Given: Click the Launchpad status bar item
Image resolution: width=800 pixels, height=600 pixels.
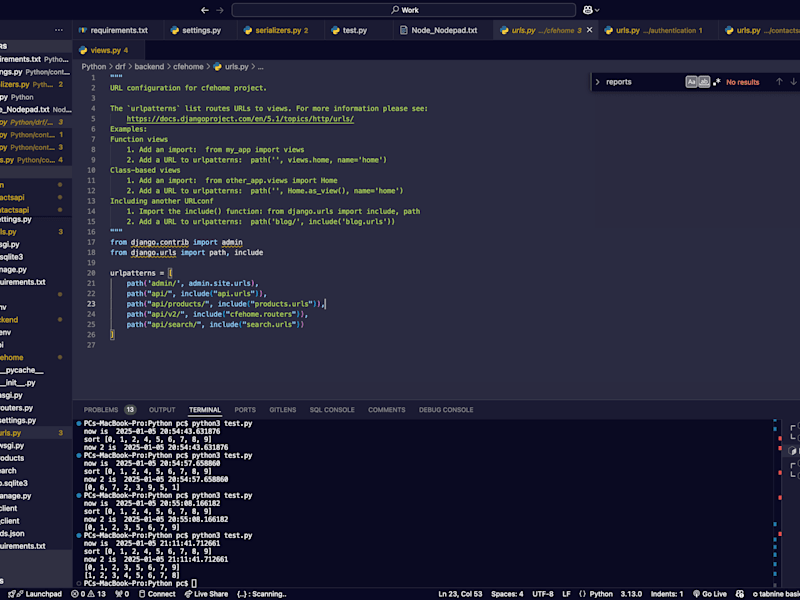Looking at the screenshot, I should pyautogui.click(x=36, y=594).
